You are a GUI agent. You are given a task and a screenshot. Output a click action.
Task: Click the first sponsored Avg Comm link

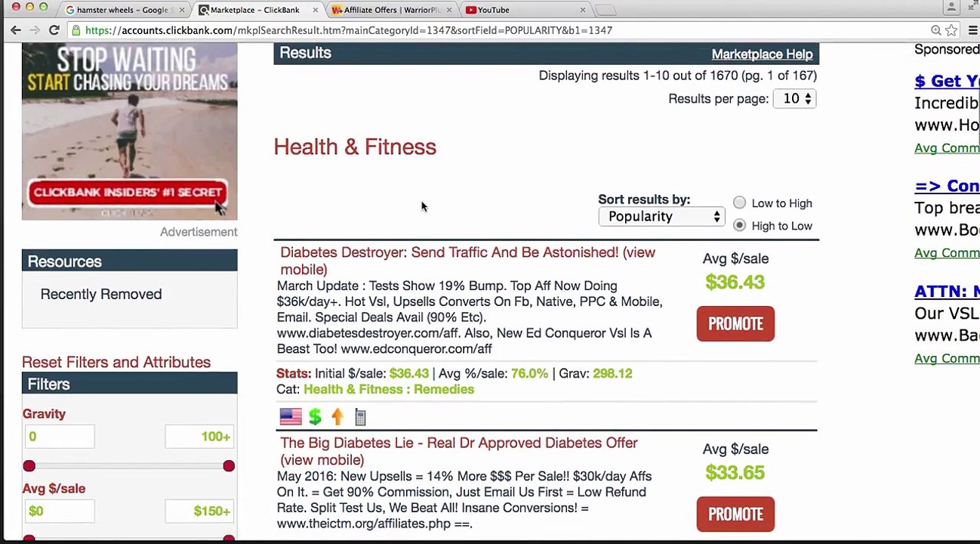click(947, 148)
